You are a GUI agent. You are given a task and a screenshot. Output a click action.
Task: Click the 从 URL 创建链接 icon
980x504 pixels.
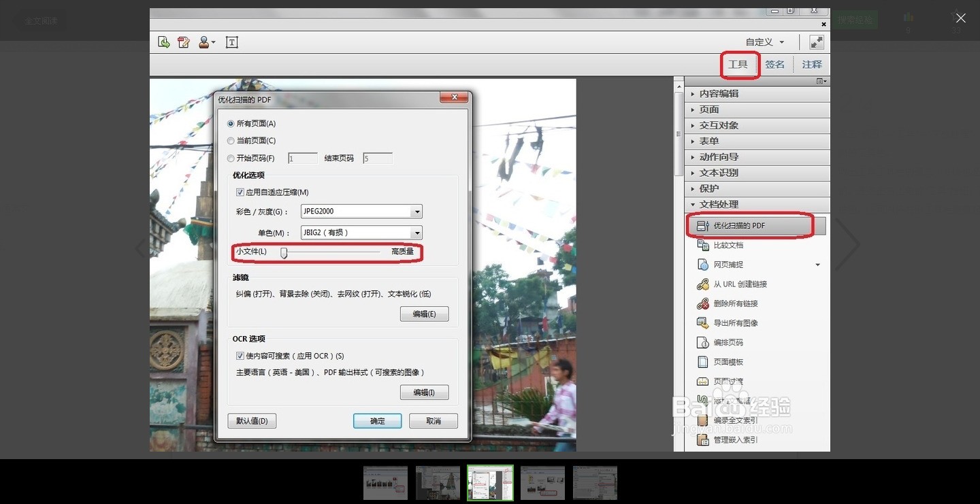tap(703, 284)
